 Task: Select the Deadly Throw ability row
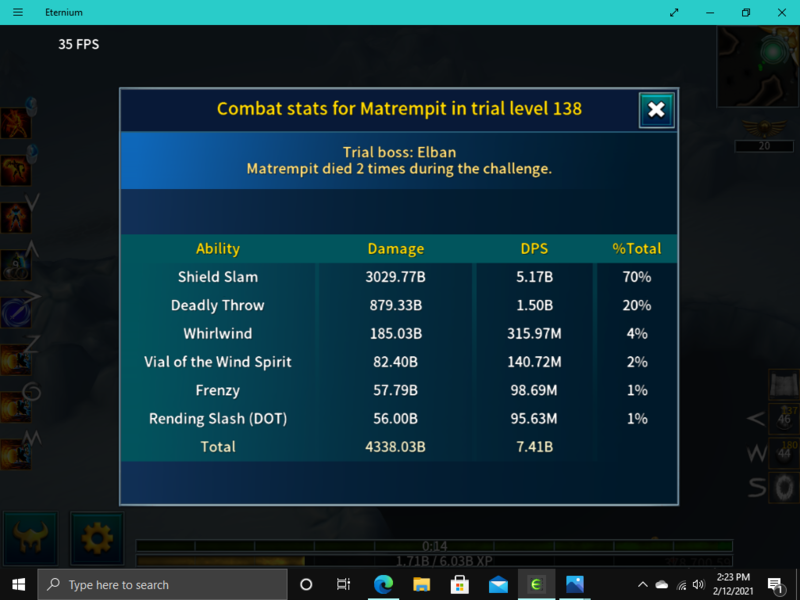click(x=218, y=305)
